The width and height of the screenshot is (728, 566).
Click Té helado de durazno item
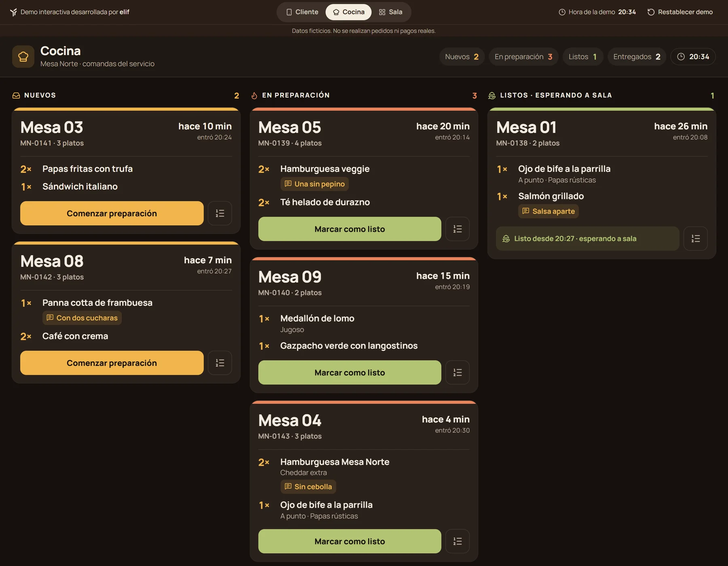325,202
